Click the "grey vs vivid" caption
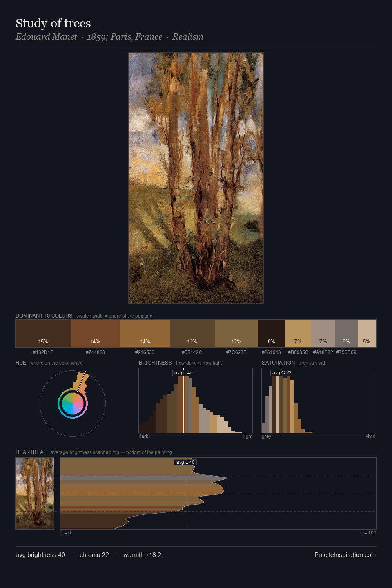The image size is (392, 588). [312, 363]
